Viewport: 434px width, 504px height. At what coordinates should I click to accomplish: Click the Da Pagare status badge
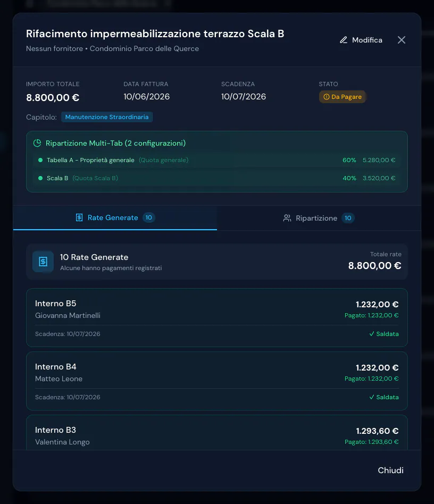point(343,97)
